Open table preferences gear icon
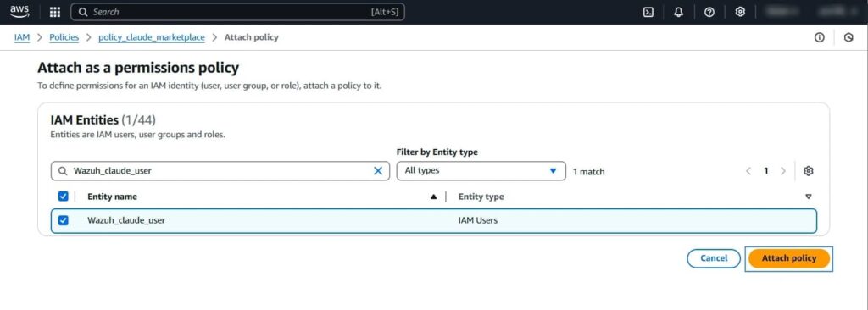868x310 pixels. point(808,171)
